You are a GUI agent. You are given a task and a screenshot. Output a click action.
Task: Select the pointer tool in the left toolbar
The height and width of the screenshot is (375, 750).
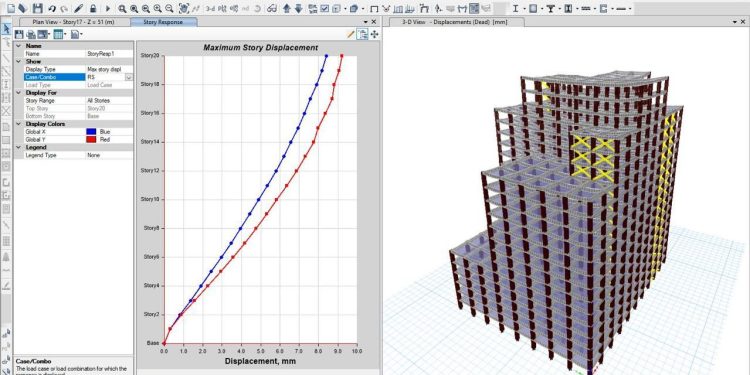click(x=6, y=29)
